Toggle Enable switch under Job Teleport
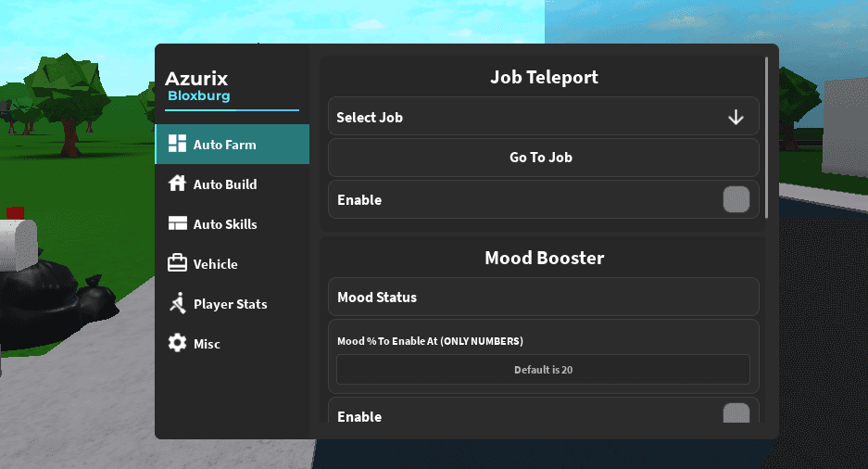 [x=736, y=199]
